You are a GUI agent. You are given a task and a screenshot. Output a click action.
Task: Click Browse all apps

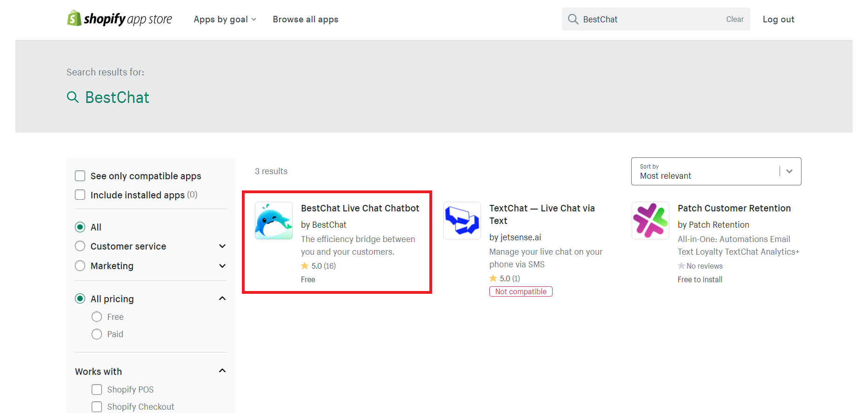tap(306, 19)
